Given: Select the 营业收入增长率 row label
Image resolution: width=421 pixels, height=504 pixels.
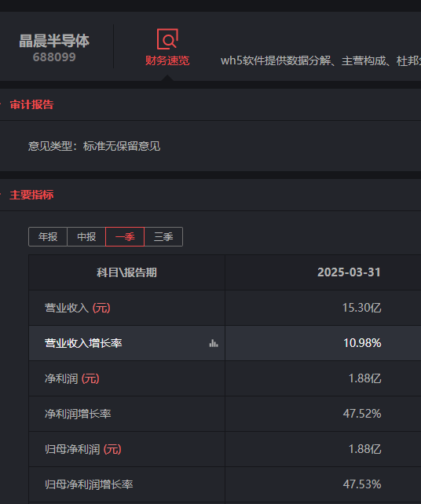Looking at the screenshot, I should pyautogui.click(x=83, y=343).
